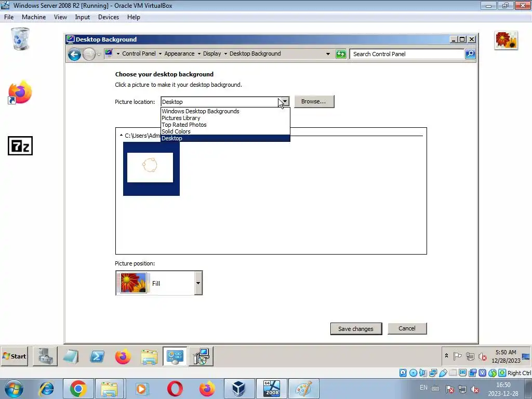Navigate to Appearance breadcrumb

(x=179, y=54)
